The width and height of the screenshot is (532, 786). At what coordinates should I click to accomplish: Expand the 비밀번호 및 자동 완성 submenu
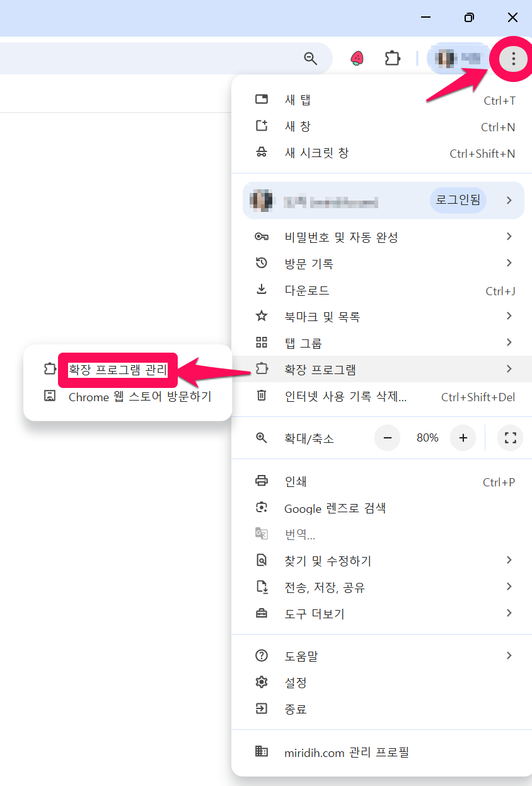384,237
